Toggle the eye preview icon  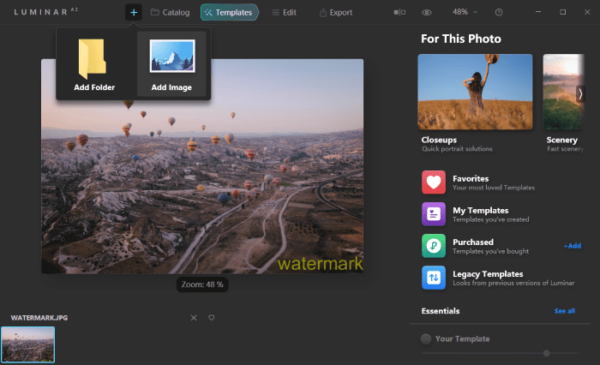point(427,12)
